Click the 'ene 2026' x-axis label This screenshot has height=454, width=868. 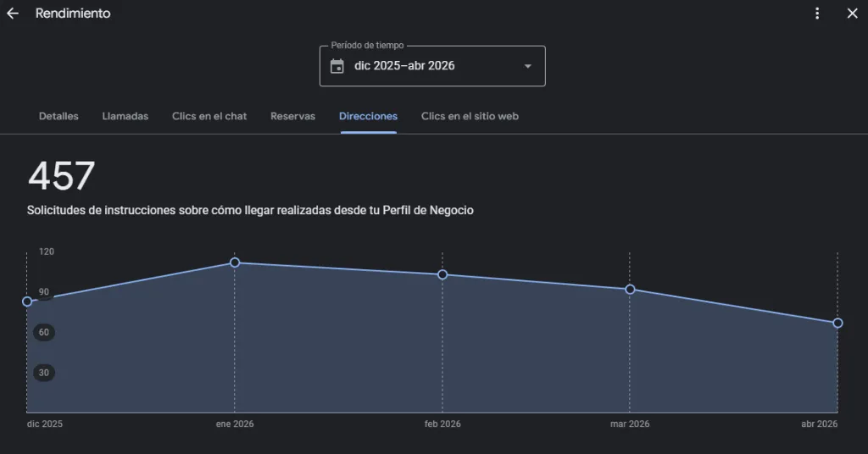[x=235, y=424]
